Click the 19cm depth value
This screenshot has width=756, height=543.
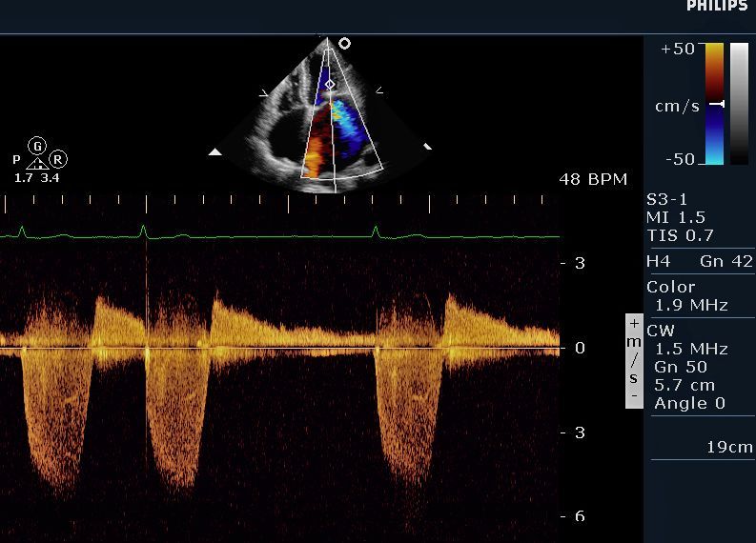pos(729,447)
